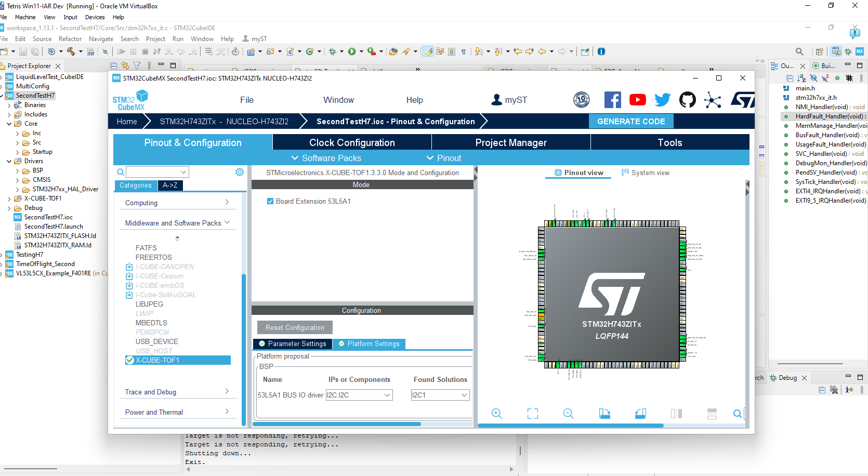Viewport: 868px width, 476px height.
Task: Click the GENERATE CODE button
Action: [631, 121]
